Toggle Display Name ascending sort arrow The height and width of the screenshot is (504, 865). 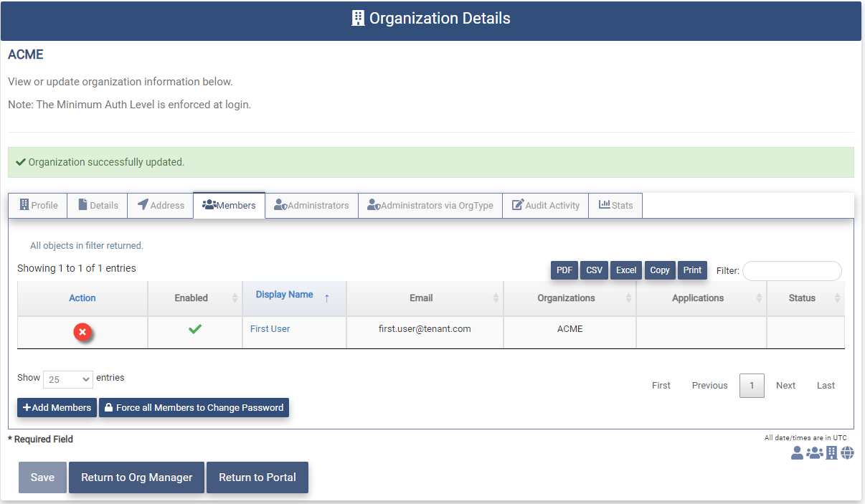(x=327, y=298)
